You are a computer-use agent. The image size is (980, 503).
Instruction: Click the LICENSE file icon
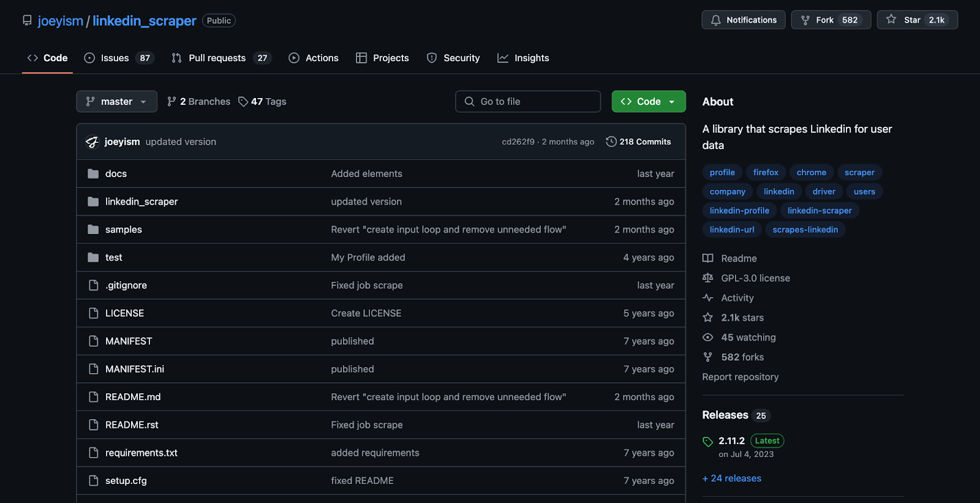point(93,313)
